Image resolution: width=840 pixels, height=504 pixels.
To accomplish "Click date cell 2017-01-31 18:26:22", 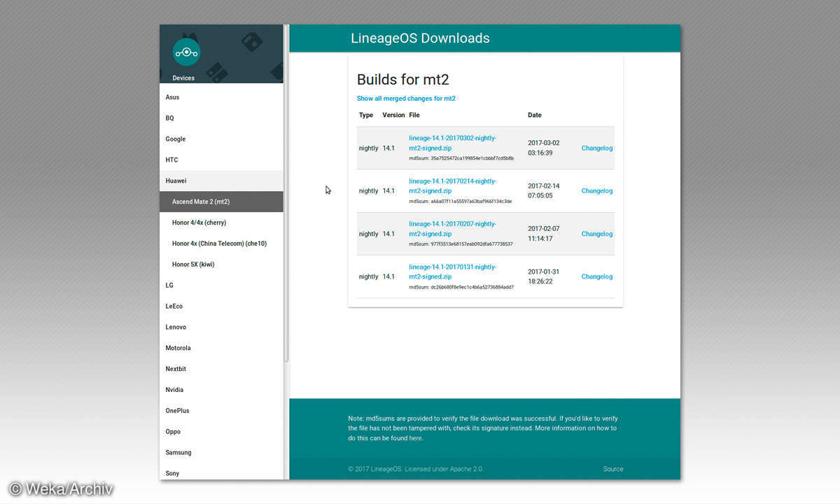I will [x=544, y=276].
